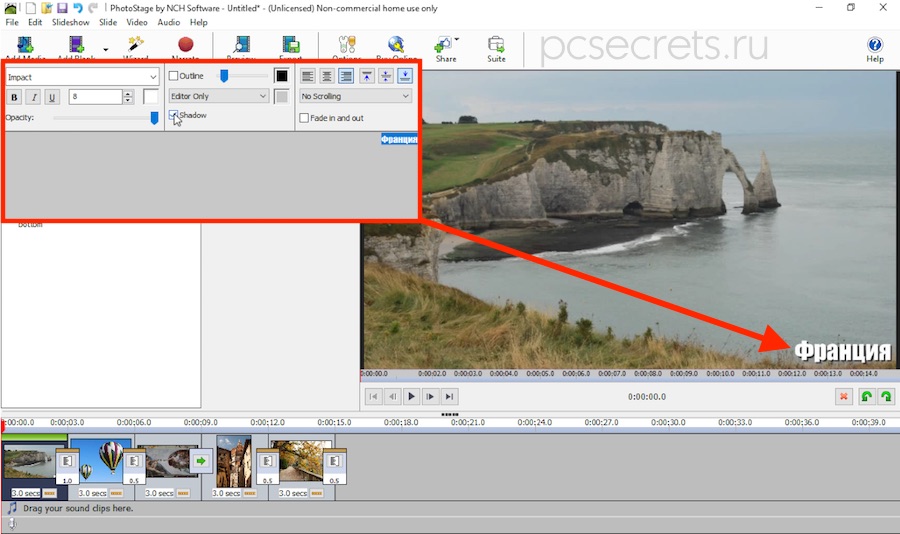Open the Preview slideshow tool
Screen dimensions: 900x534
241,45
